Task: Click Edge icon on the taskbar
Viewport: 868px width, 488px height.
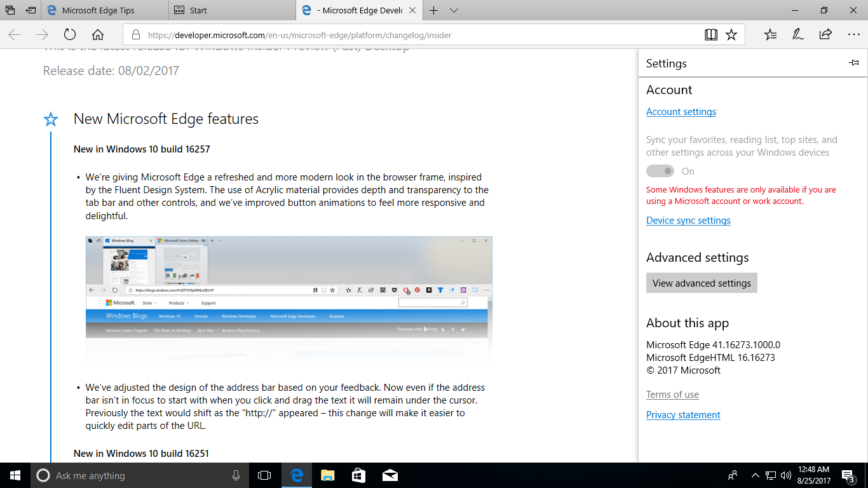Action: point(296,475)
